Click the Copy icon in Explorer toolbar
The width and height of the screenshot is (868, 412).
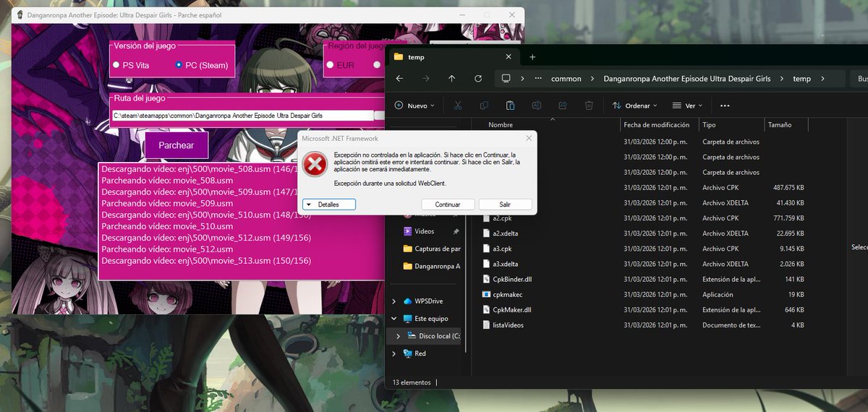click(484, 106)
